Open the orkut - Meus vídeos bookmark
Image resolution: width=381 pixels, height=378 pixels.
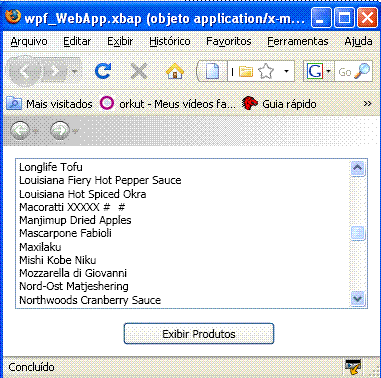tap(168, 104)
